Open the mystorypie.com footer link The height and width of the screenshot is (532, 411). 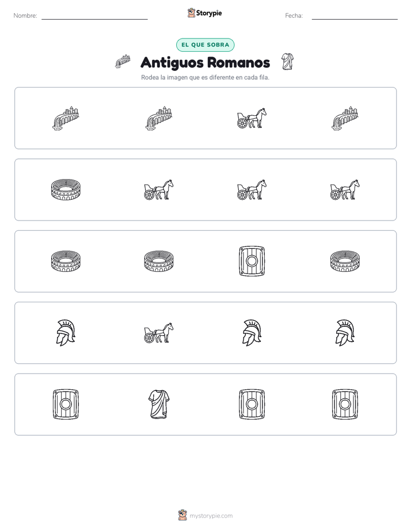pos(205,515)
